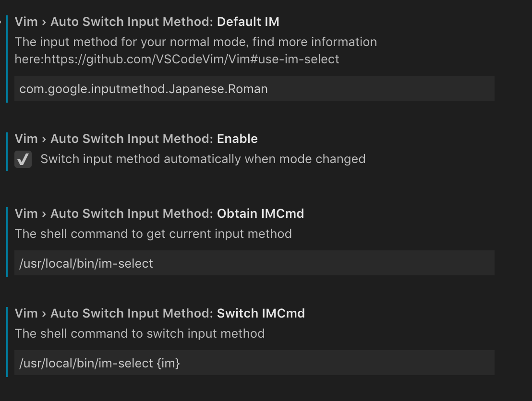532x401 pixels.
Task: Click "Vim" label in the Enable setting heading
Action: (x=26, y=139)
